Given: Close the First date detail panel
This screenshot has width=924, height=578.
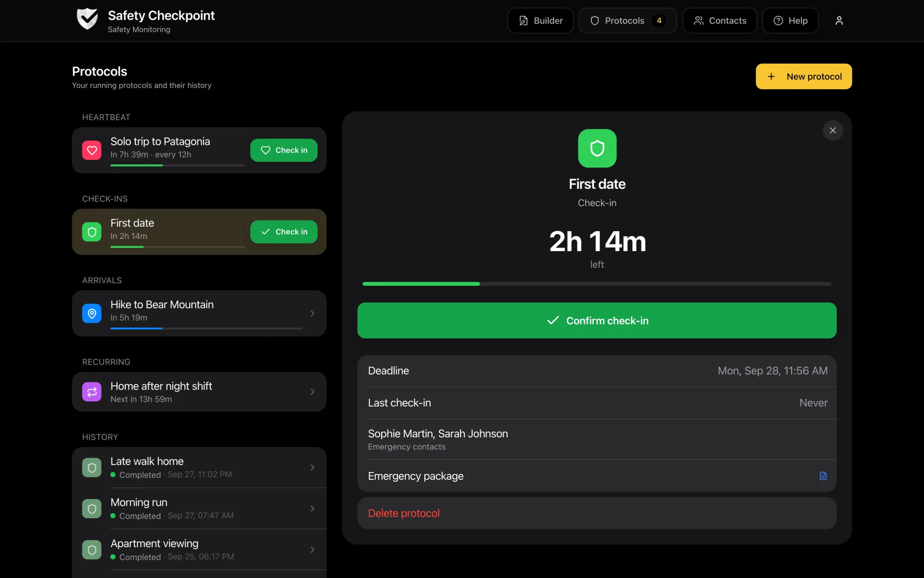Looking at the screenshot, I should pos(833,131).
